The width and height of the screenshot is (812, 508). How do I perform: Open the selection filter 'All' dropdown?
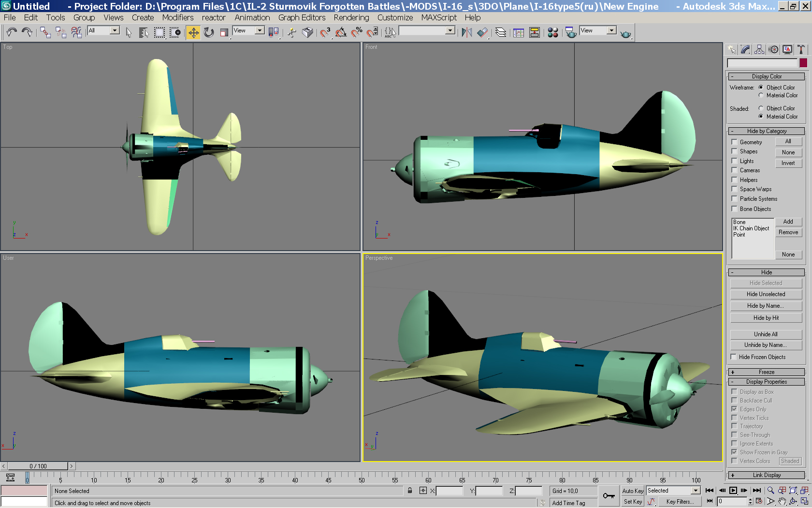pyautogui.click(x=115, y=30)
